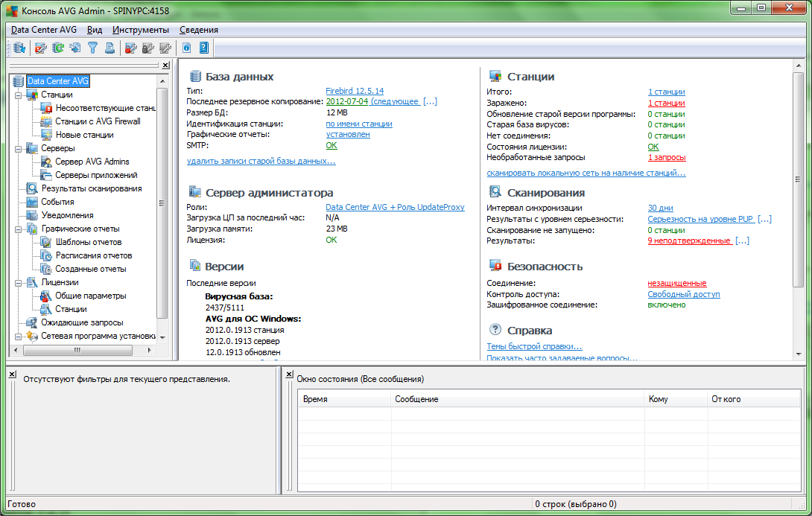Expand the [...] next to 9 неподтвержденные
This screenshot has height=516, width=812.
[742, 241]
